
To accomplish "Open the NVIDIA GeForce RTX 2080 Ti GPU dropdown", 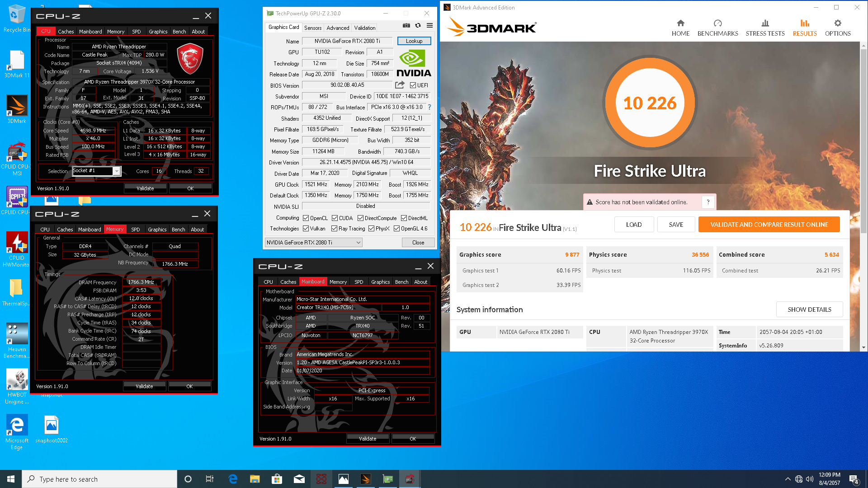I will coord(314,243).
